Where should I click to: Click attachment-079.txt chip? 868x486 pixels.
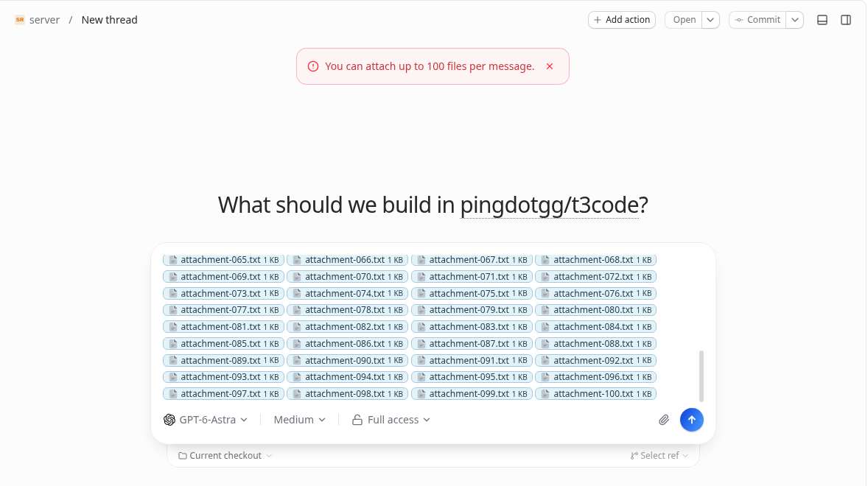point(472,310)
